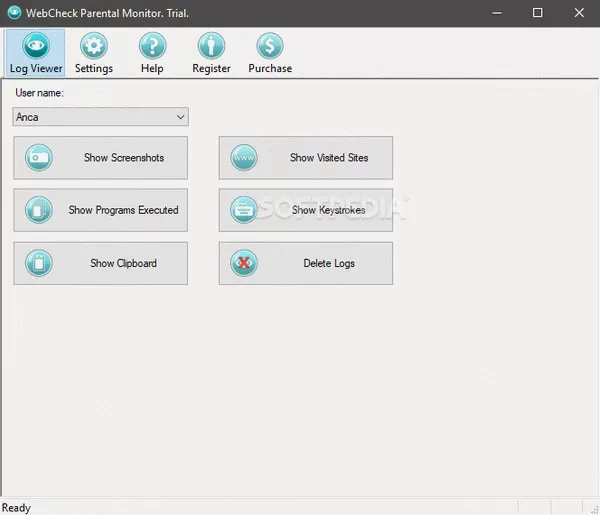Open Settings gear icon
The height and width of the screenshot is (515, 600).
[94, 46]
